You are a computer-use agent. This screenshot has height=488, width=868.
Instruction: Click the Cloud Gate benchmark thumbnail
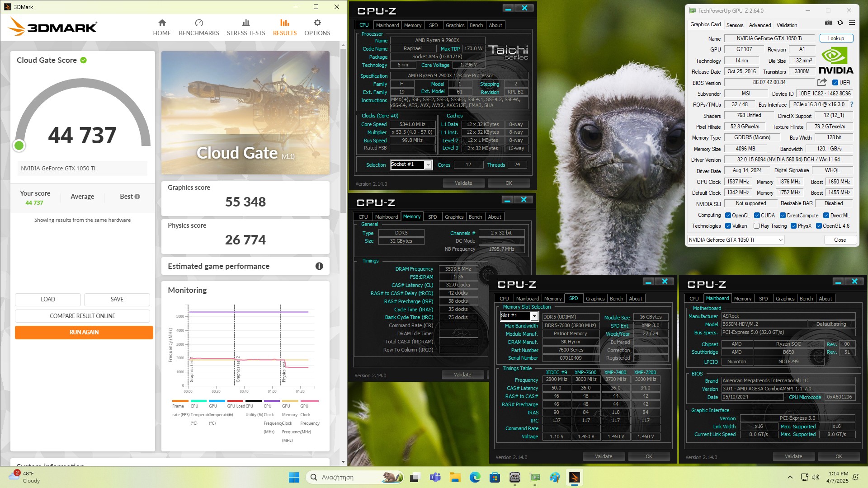245,113
